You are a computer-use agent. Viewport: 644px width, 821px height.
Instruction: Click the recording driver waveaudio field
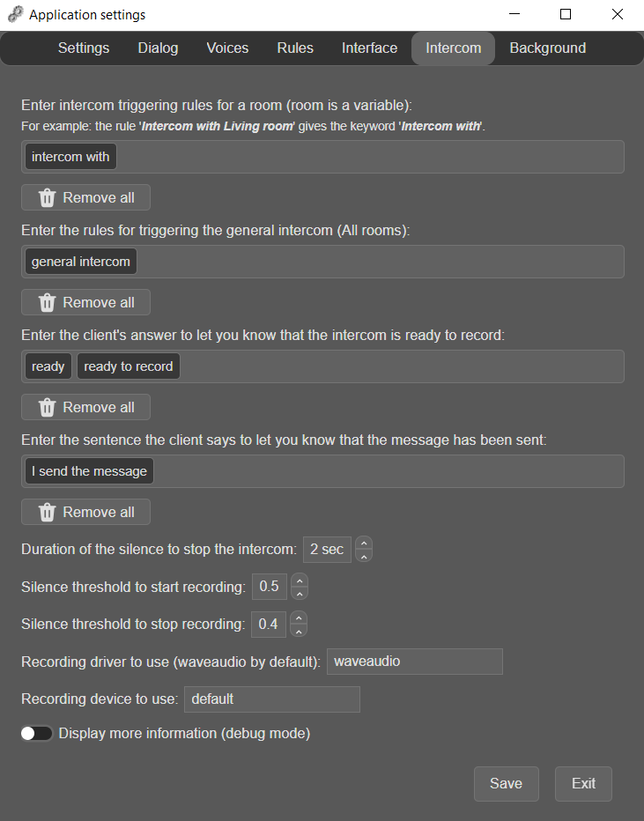click(415, 662)
